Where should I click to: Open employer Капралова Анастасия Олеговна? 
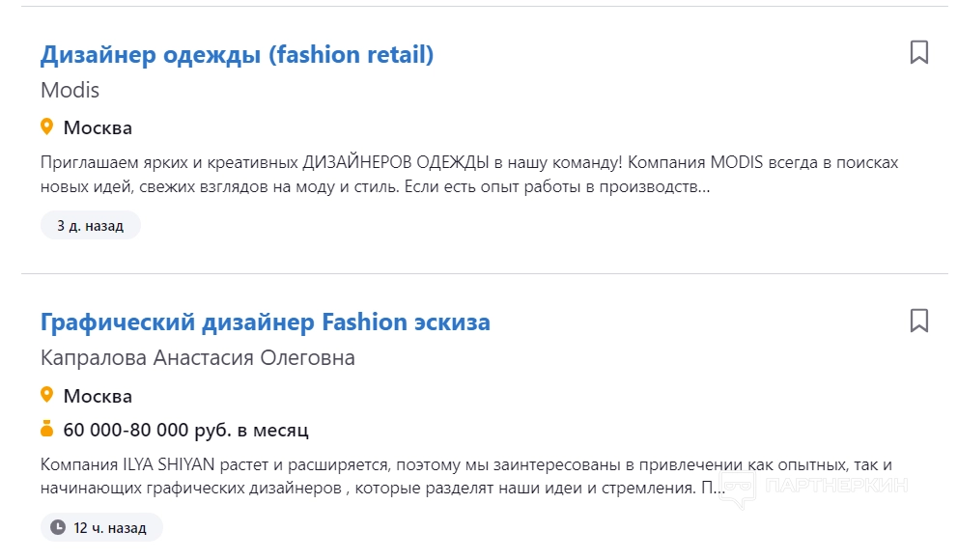(197, 358)
